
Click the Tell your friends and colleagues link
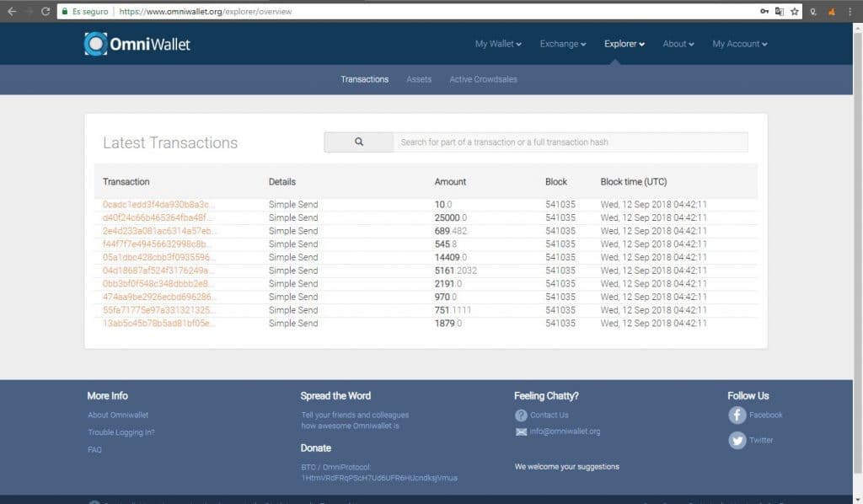355,421
